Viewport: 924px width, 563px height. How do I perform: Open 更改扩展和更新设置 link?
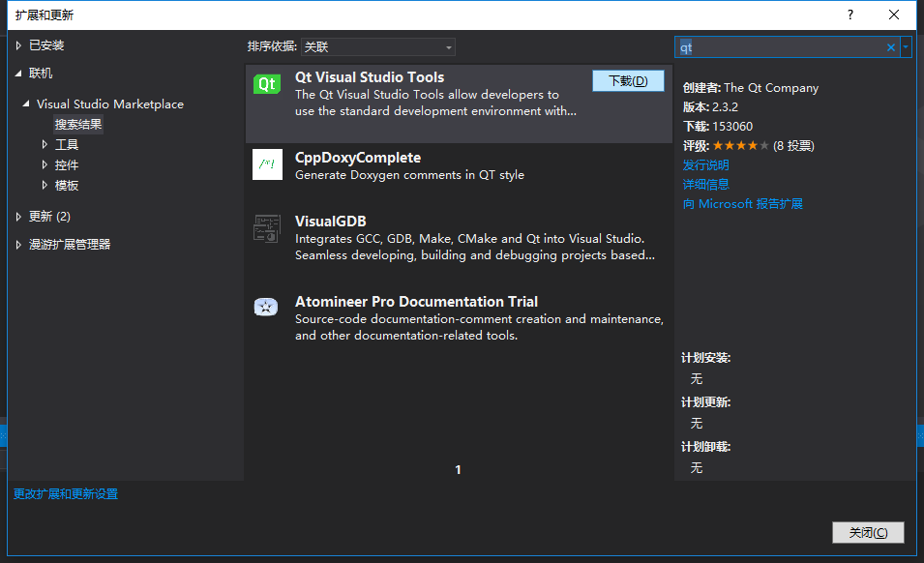tap(66, 494)
